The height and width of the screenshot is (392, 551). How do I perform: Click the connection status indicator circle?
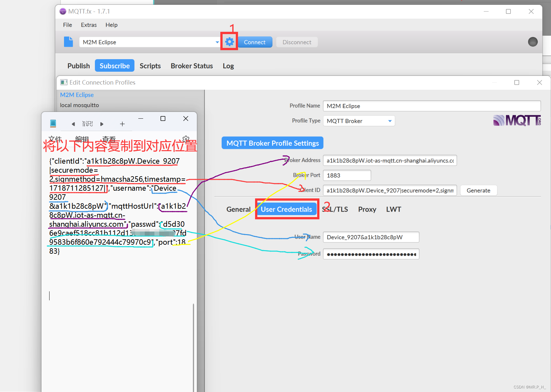533,42
